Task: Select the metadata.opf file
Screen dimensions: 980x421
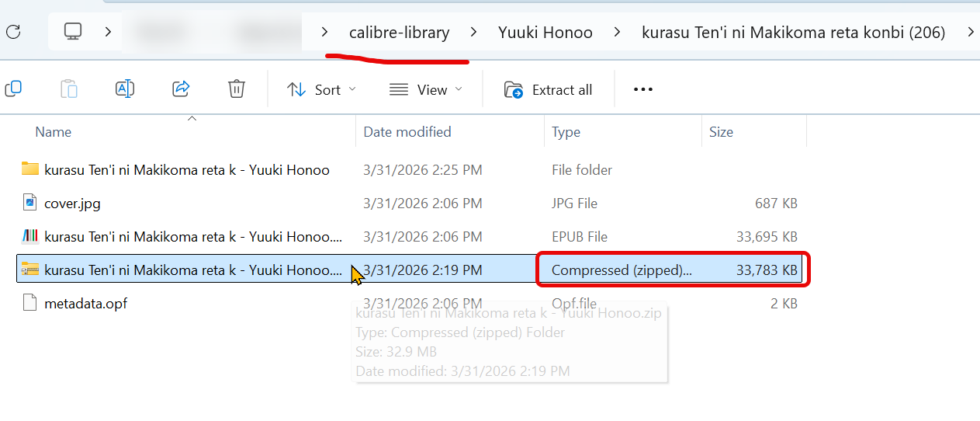Action: pyautogui.click(x=85, y=304)
